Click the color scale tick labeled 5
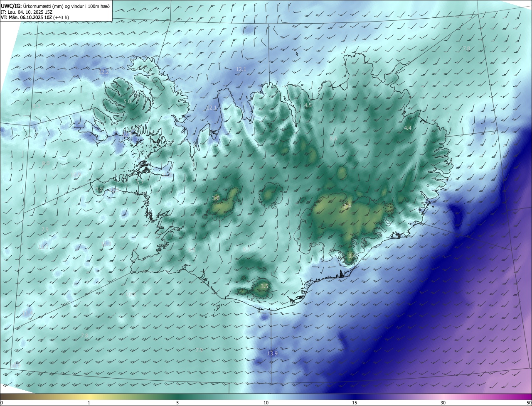The width and height of the screenshot is (532, 406). click(x=177, y=403)
